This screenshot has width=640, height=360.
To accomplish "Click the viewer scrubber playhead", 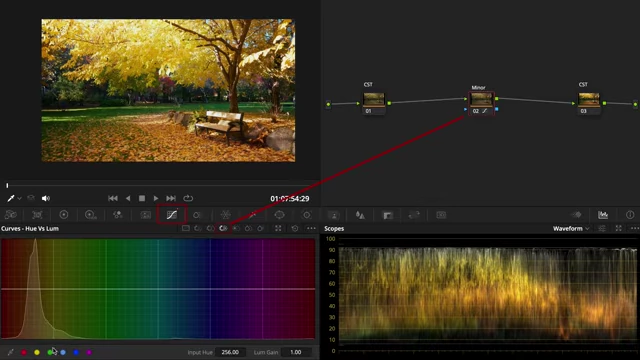I will click(x=7, y=185).
